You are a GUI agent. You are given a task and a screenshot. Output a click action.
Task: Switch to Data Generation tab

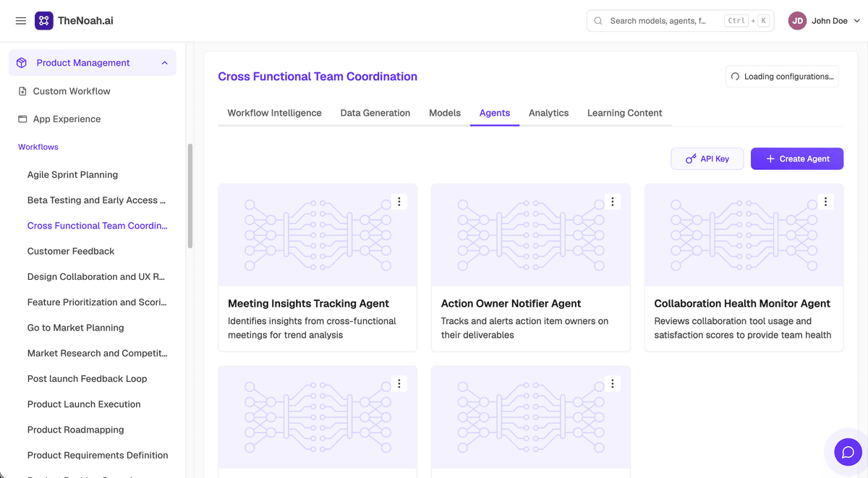click(375, 113)
